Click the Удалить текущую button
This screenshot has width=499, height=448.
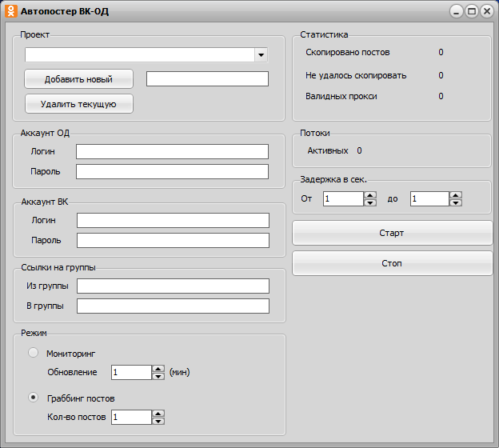click(x=78, y=104)
